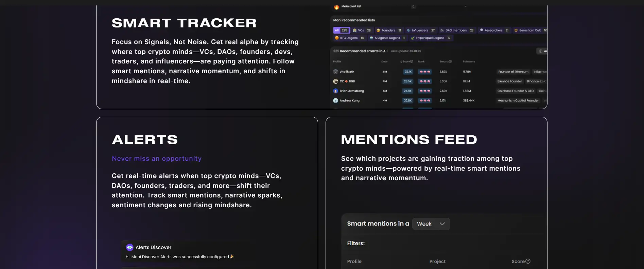Click the Score help icon in Mentions Feed
The width and height of the screenshot is (644, 269).
[528, 261]
